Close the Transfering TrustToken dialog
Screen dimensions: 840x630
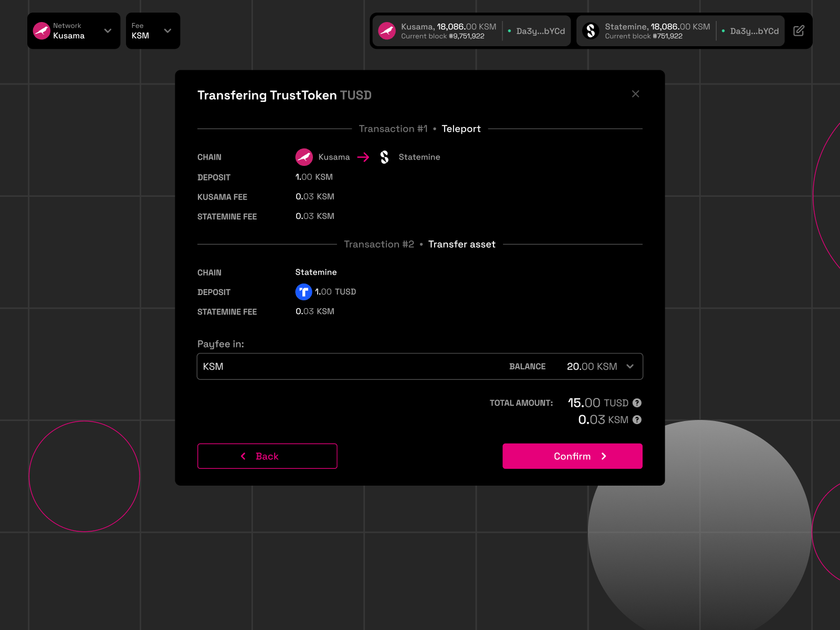635,94
